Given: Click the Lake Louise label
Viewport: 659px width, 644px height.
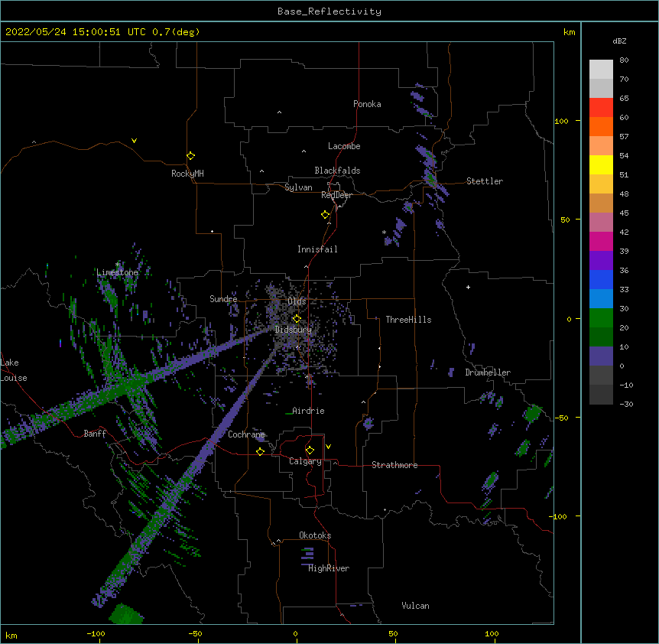Looking at the screenshot, I should (x=14, y=370).
